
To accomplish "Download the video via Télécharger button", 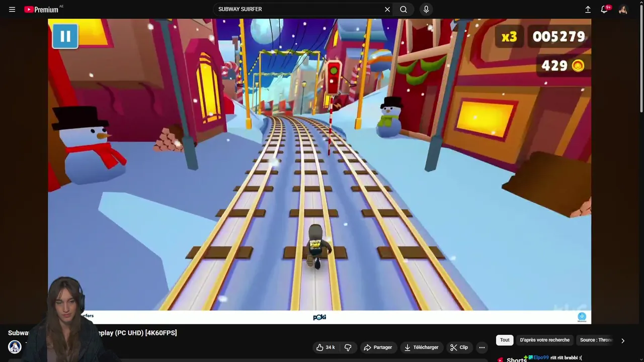I will (x=422, y=347).
